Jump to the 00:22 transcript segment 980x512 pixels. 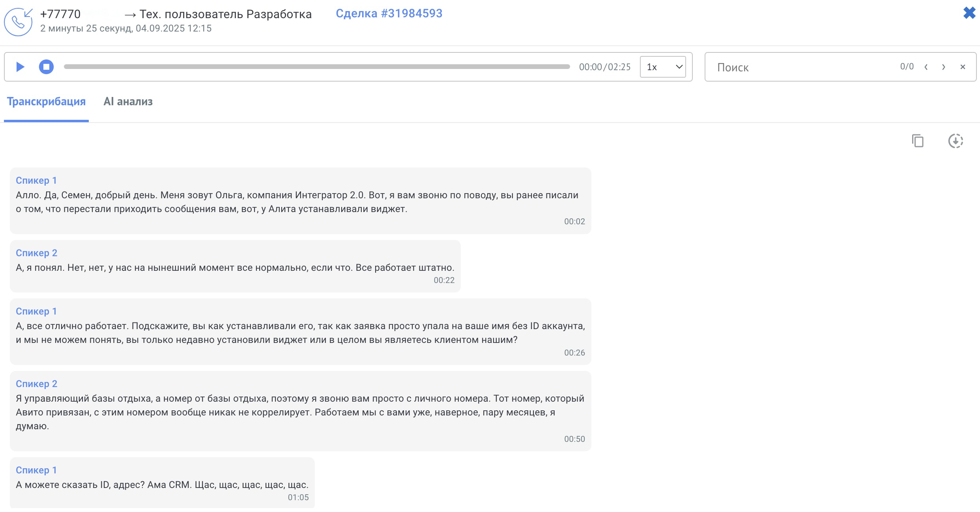click(x=444, y=280)
